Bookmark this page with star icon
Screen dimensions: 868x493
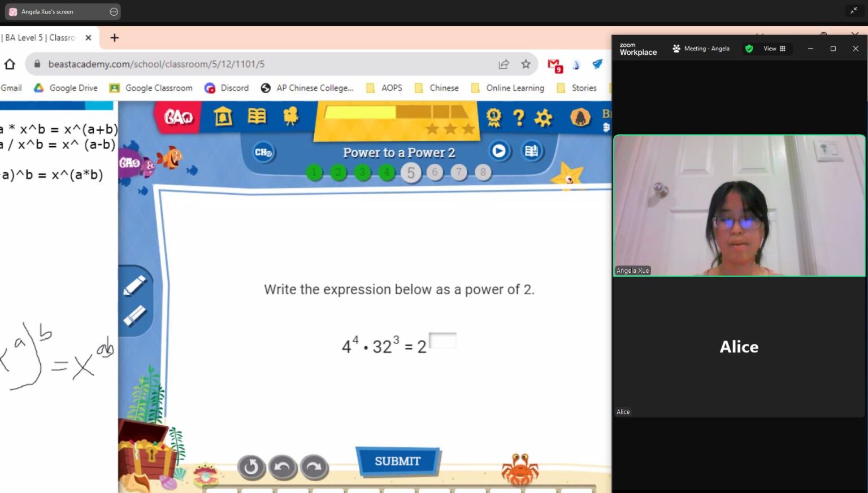tap(526, 64)
